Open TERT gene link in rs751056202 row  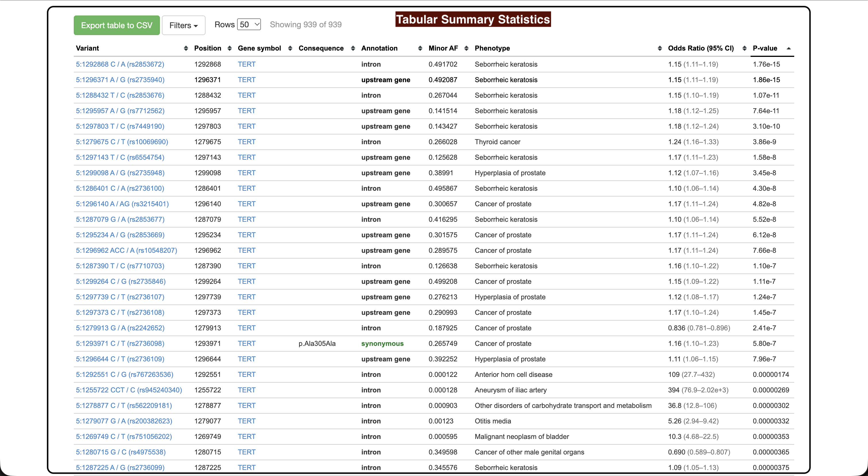[247, 437]
